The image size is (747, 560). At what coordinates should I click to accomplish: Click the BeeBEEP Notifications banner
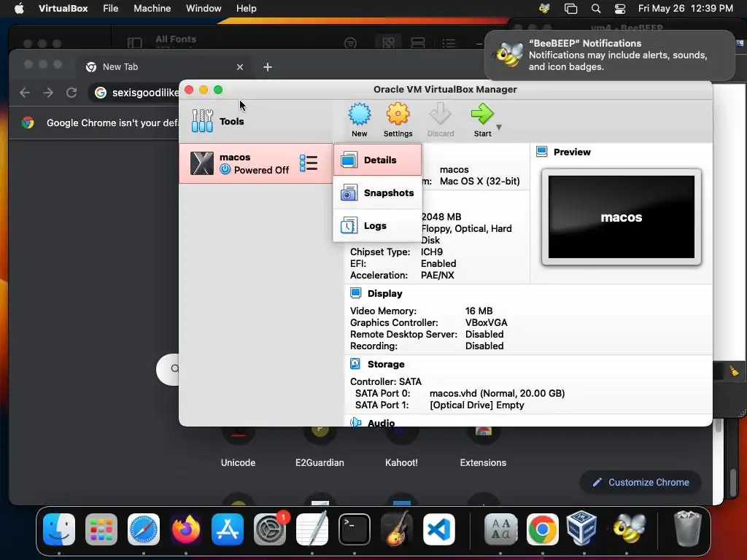(x=609, y=55)
